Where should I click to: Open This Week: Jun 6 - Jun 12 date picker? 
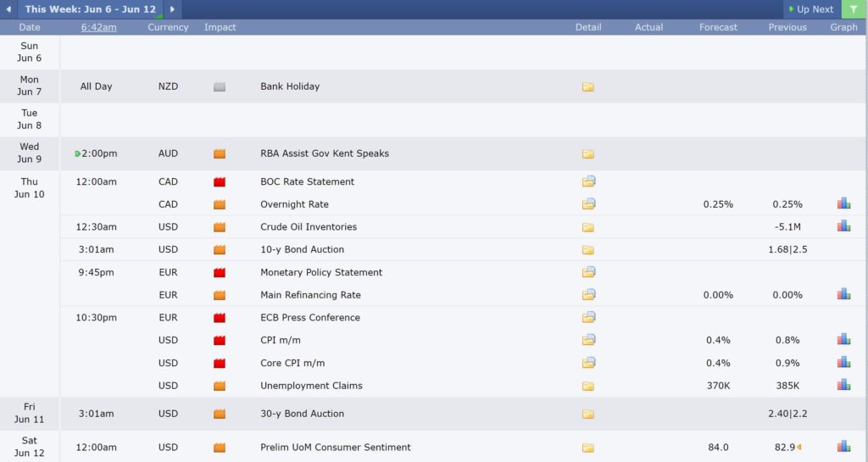(x=90, y=8)
